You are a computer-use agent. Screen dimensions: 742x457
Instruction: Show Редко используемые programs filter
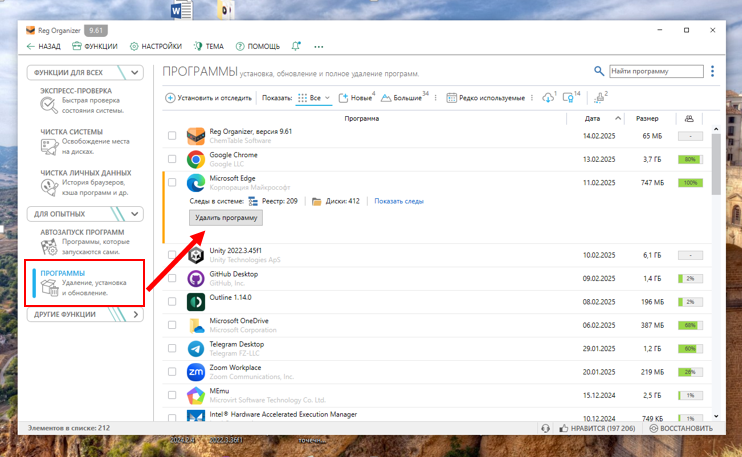click(x=486, y=98)
